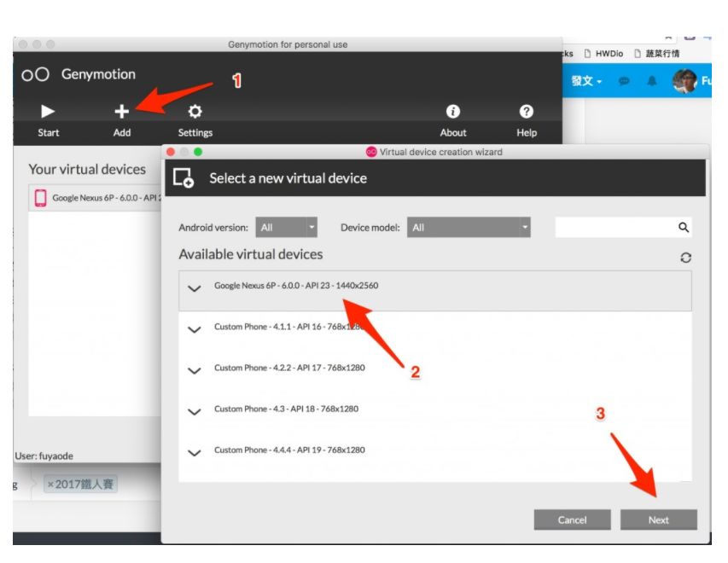Expand the Google Nexus 6P API 23 entry chevron
728x563 pixels.
(194, 288)
